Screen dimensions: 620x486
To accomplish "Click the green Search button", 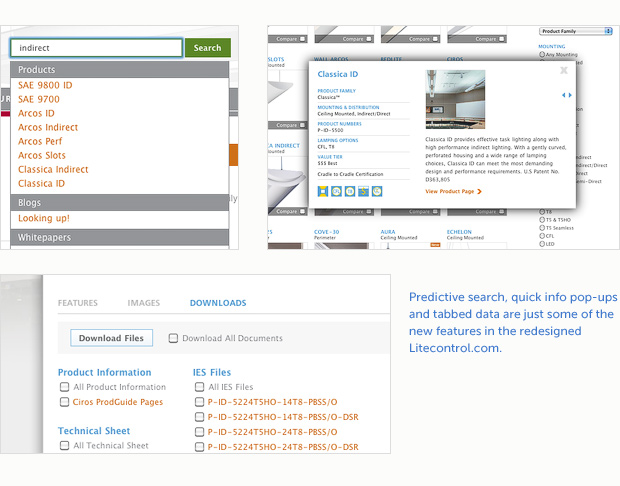I will pyautogui.click(x=208, y=48).
